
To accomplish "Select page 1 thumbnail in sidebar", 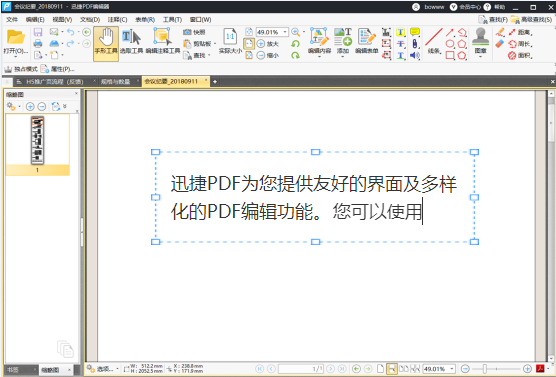I will 38,144.
